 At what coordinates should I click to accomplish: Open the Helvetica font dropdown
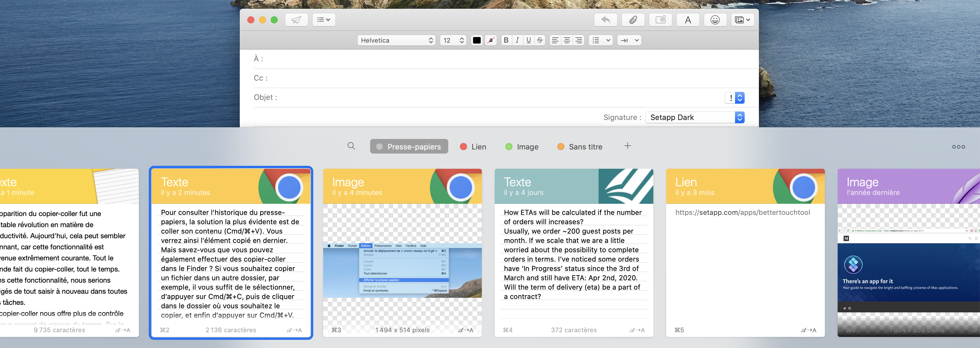396,40
